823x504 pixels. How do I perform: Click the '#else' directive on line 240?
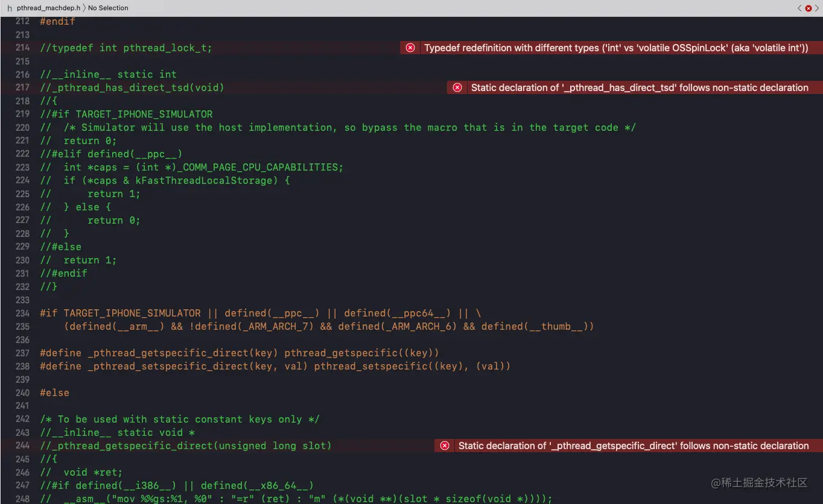click(x=54, y=392)
